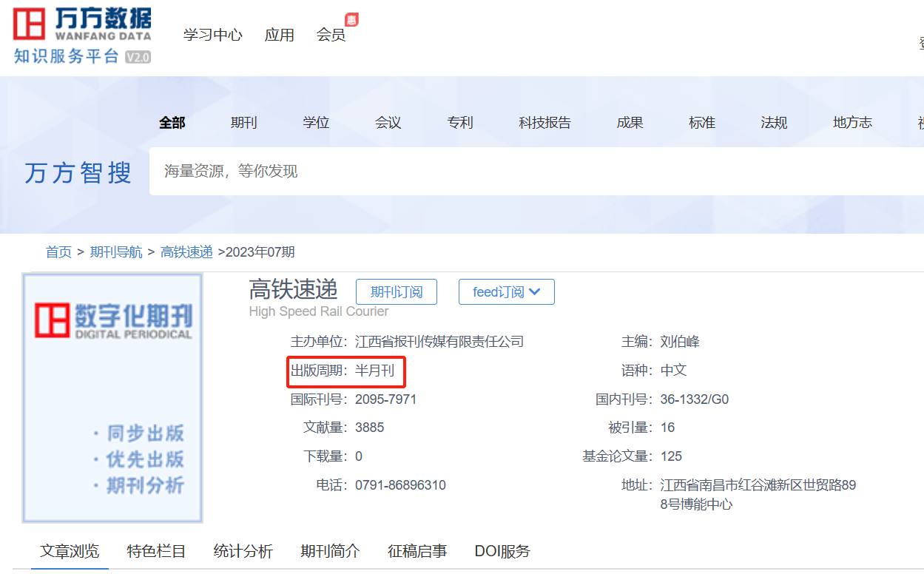Screen dimensions: 924x574
Task: Select the 期刊 search category
Action: coord(243,123)
